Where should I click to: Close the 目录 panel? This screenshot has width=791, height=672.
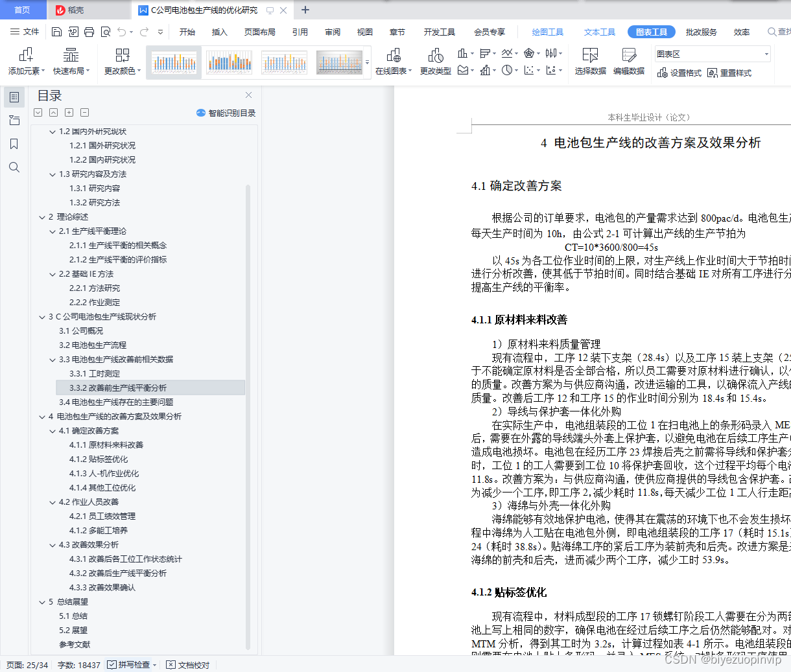pos(248,95)
